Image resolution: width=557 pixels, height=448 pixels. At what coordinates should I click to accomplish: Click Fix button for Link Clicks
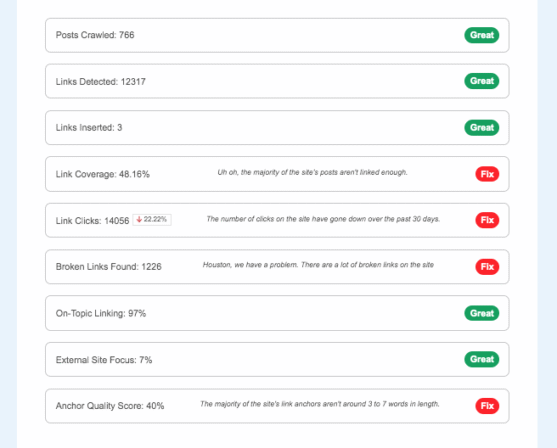487,220
